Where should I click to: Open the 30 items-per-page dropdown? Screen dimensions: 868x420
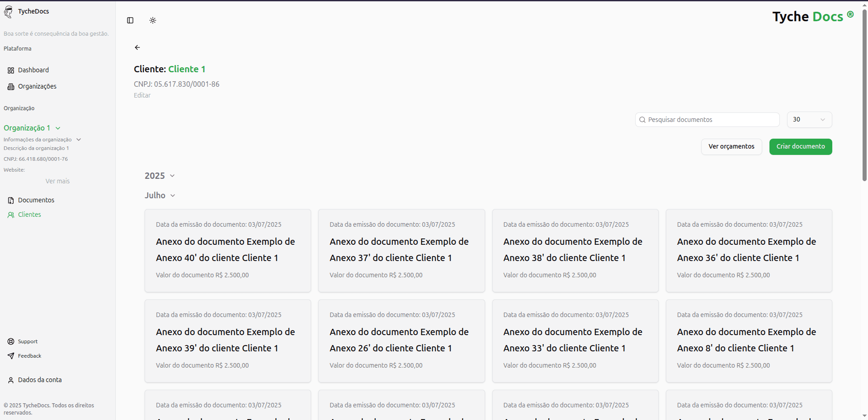tap(809, 120)
